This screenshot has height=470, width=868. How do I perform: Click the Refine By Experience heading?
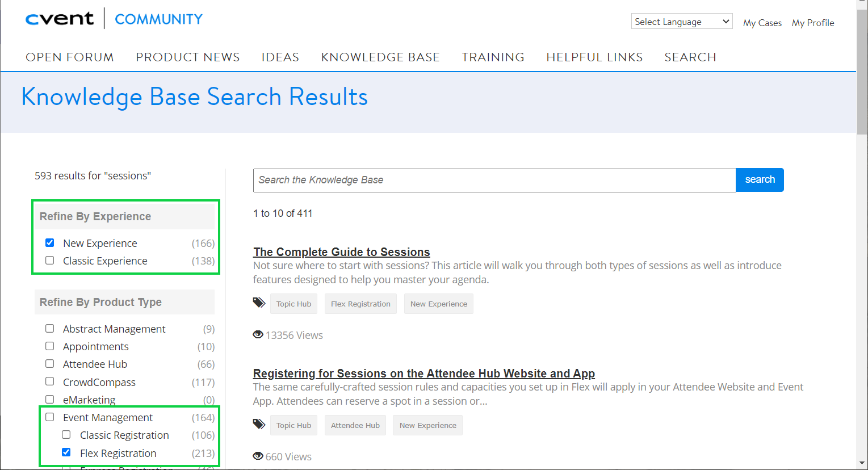click(95, 216)
